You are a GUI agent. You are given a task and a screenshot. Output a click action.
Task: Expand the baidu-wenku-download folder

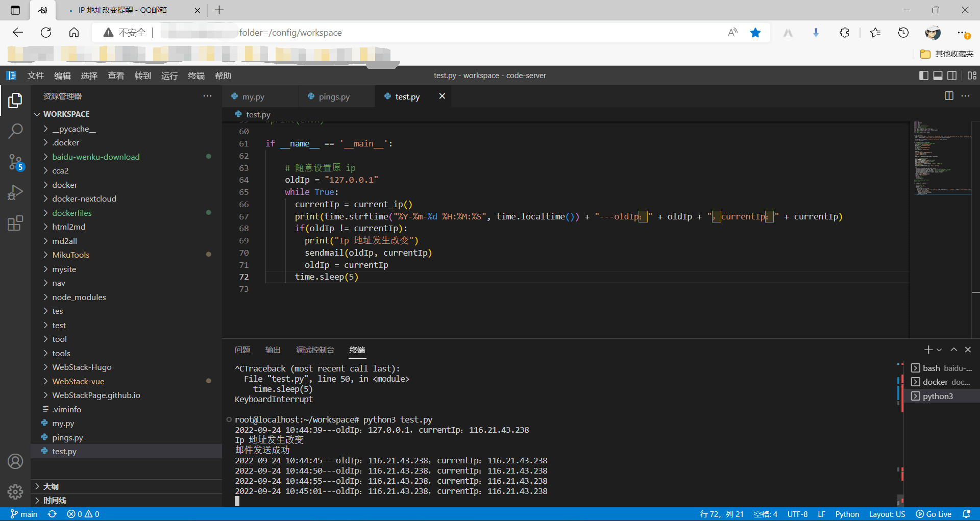(x=95, y=157)
